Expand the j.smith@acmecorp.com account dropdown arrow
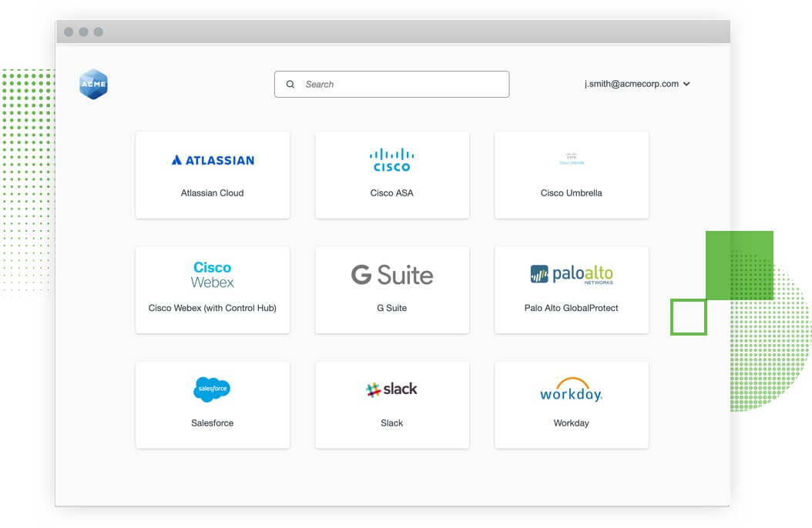The width and height of the screenshot is (812, 528). (x=686, y=85)
